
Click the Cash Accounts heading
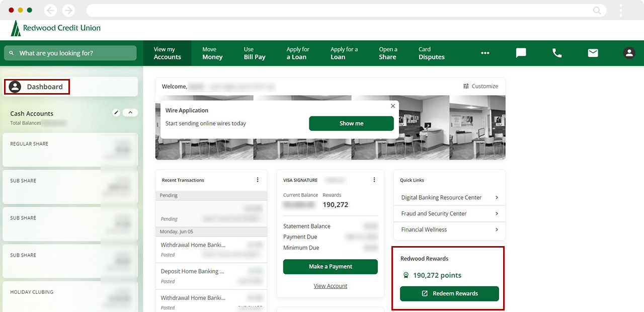[32, 114]
